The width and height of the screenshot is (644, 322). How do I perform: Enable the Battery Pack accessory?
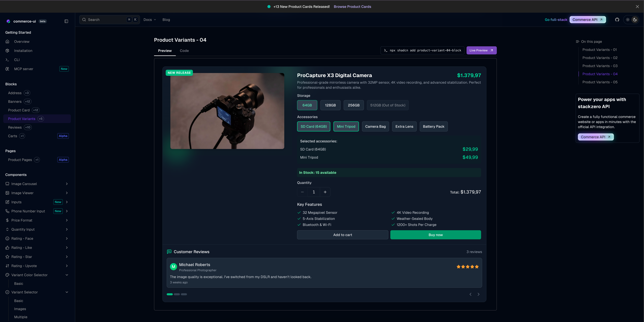point(434,126)
